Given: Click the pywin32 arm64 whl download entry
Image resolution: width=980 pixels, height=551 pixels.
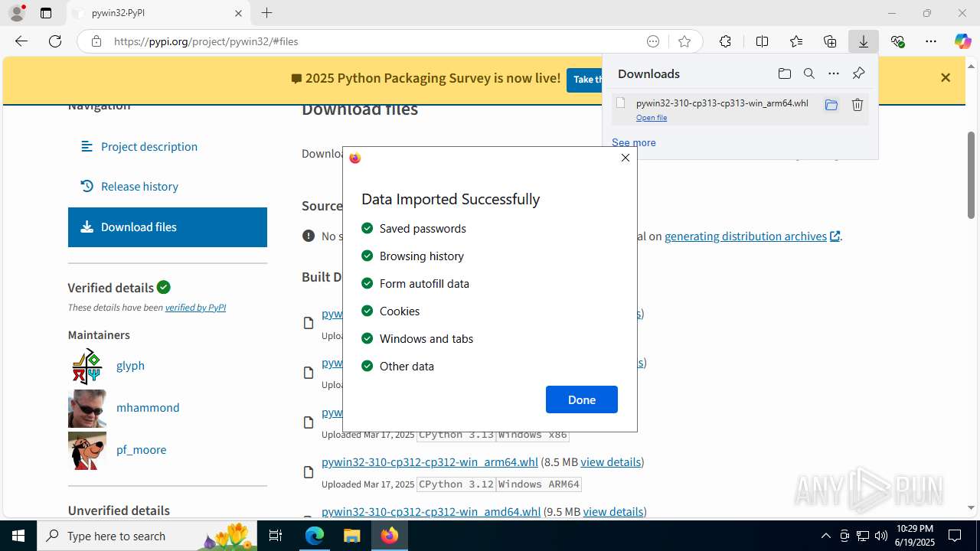Looking at the screenshot, I should coord(740,109).
